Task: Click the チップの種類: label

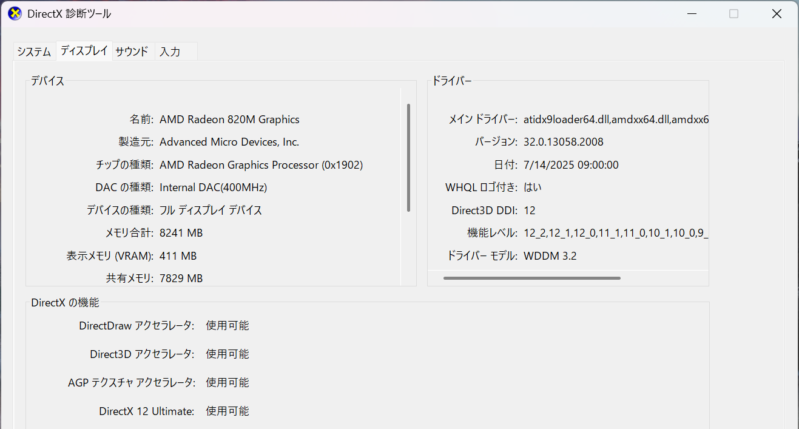Action: pyautogui.click(x=124, y=165)
